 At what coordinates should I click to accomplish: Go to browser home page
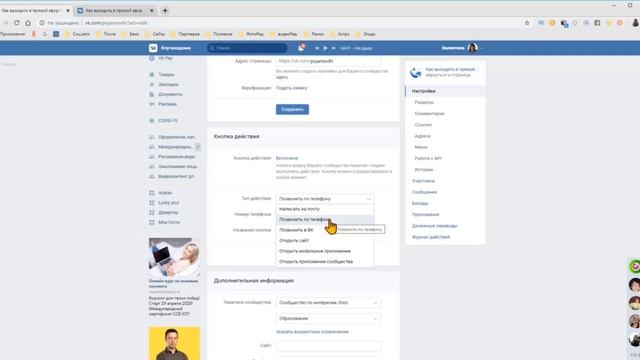(28, 23)
